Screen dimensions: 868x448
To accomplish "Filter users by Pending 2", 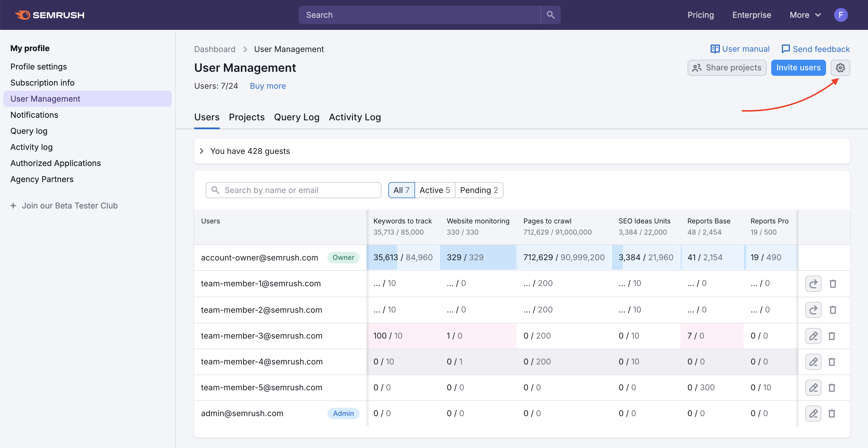I will (479, 190).
